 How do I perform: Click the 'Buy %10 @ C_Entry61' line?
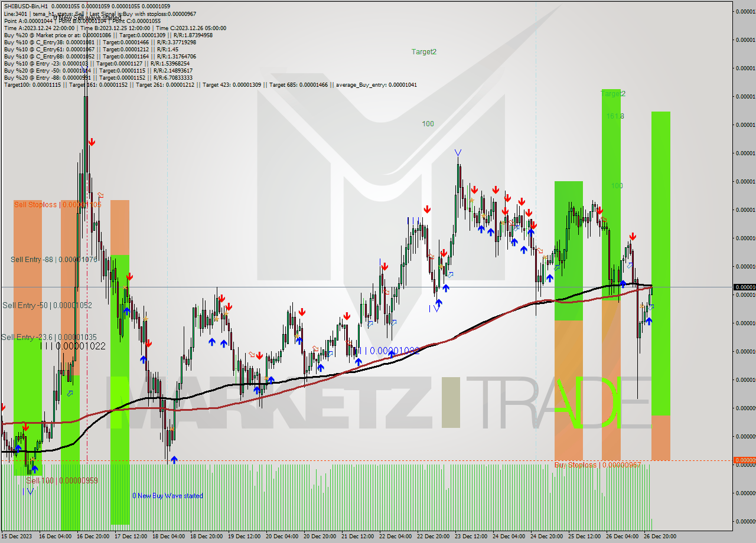(91, 49)
